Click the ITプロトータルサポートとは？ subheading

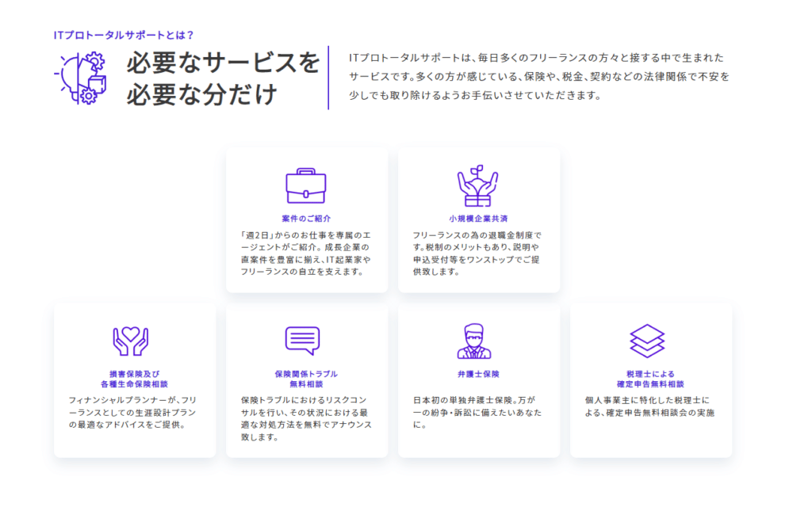click(x=124, y=35)
